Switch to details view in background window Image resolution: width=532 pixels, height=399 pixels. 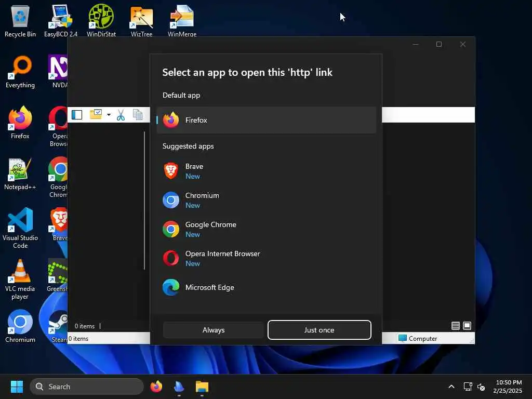456,326
